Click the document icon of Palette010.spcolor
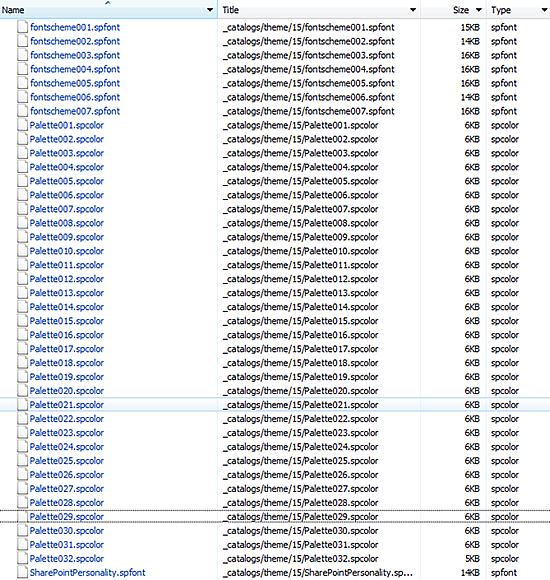 (x=22, y=251)
